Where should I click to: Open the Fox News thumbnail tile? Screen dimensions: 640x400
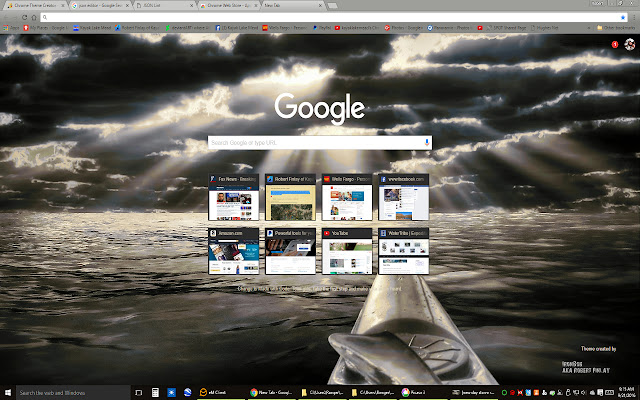(x=233, y=197)
